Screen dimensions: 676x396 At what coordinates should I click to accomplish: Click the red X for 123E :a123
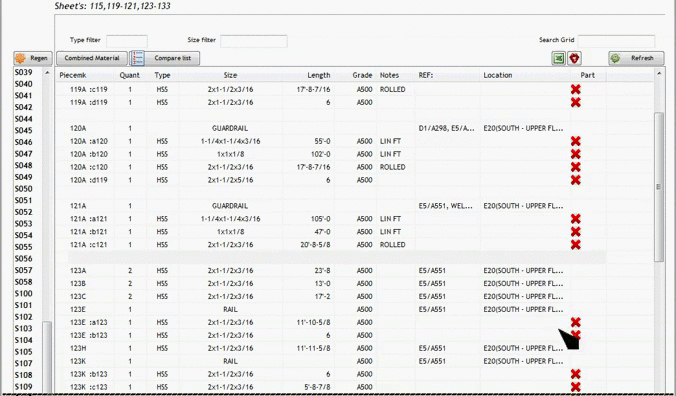(576, 322)
